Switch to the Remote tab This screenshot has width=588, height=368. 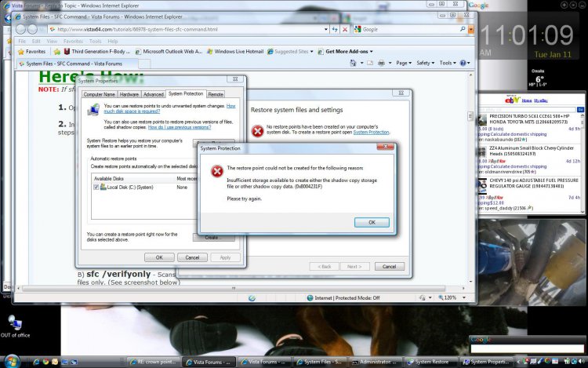[216, 94]
